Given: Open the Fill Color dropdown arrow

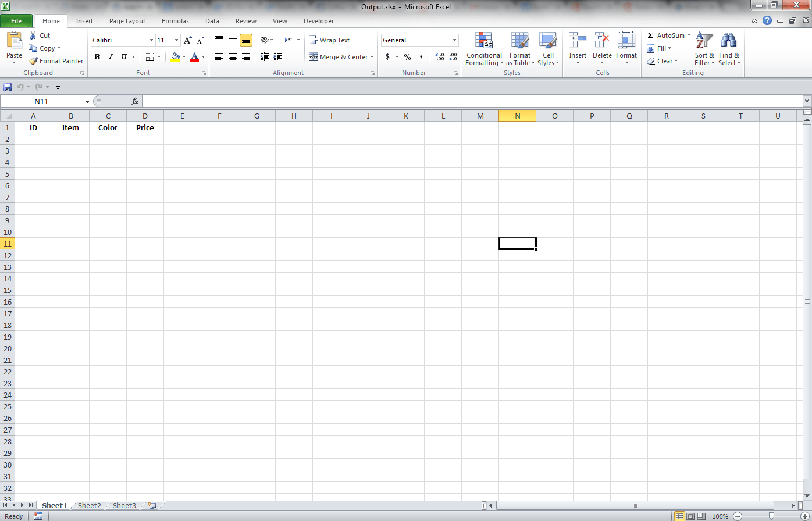Looking at the screenshot, I should (183, 56).
